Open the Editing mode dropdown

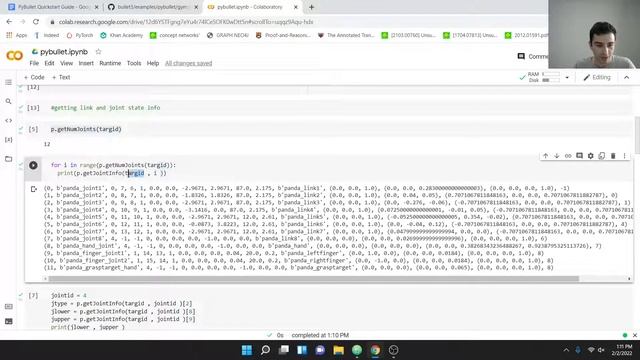(597, 77)
